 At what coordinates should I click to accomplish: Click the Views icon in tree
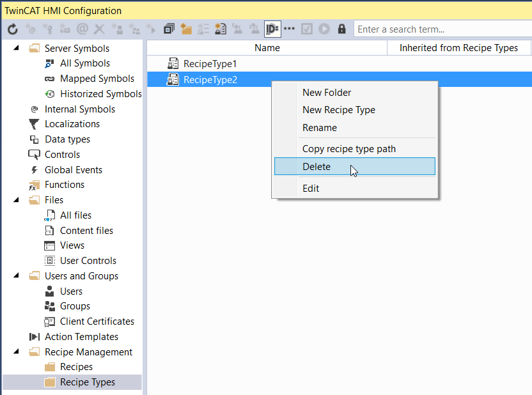[x=49, y=245]
